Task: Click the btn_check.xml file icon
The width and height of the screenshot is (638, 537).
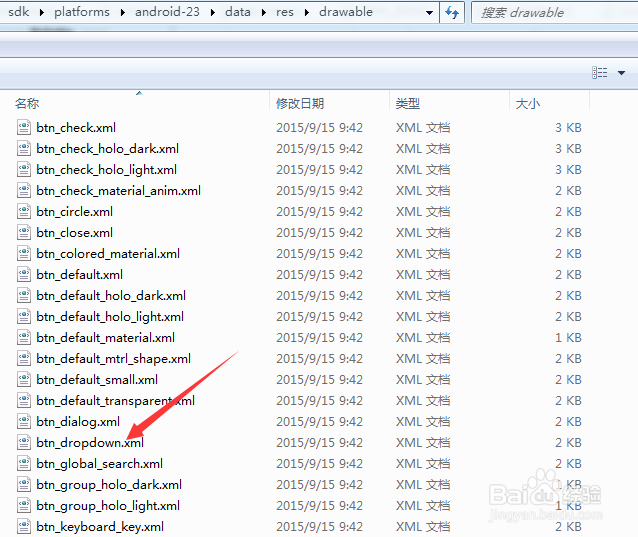Action: [x=24, y=127]
